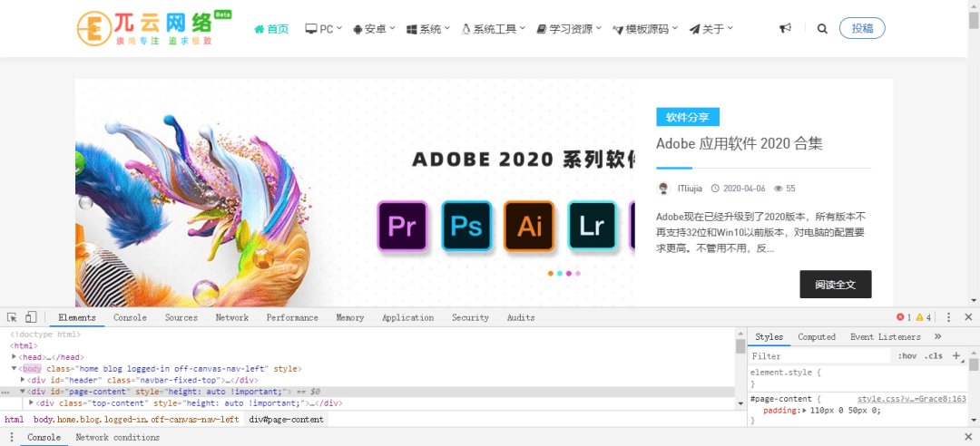Expand the padding shorthand triangle
The width and height of the screenshot is (980, 446).
(x=805, y=411)
